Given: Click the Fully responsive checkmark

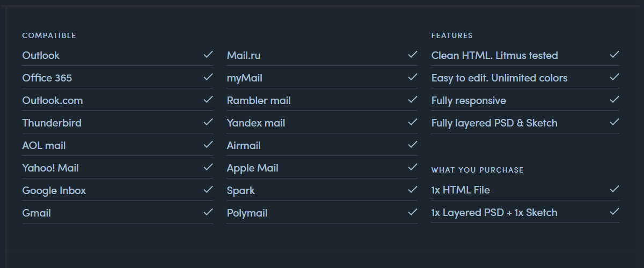Looking at the screenshot, I should point(614,100).
